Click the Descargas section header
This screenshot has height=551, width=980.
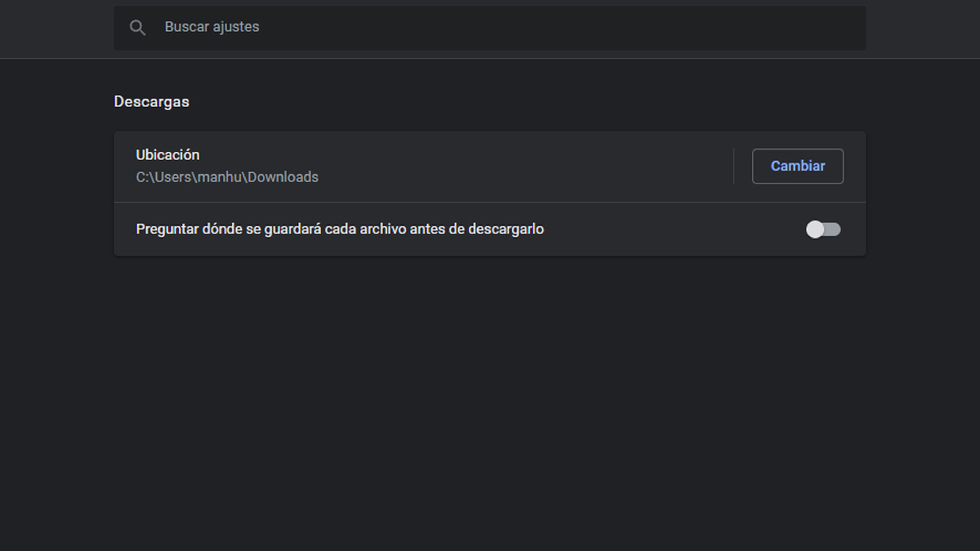point(151,102)
